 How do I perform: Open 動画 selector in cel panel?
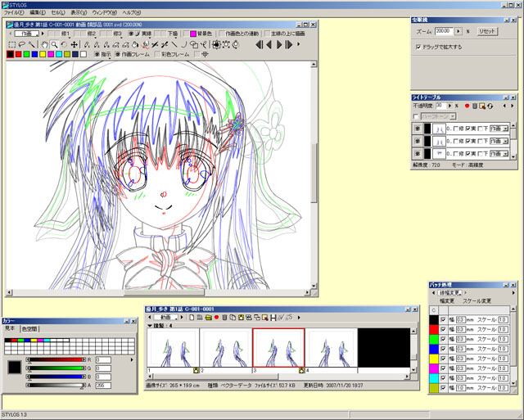point(165,317)
